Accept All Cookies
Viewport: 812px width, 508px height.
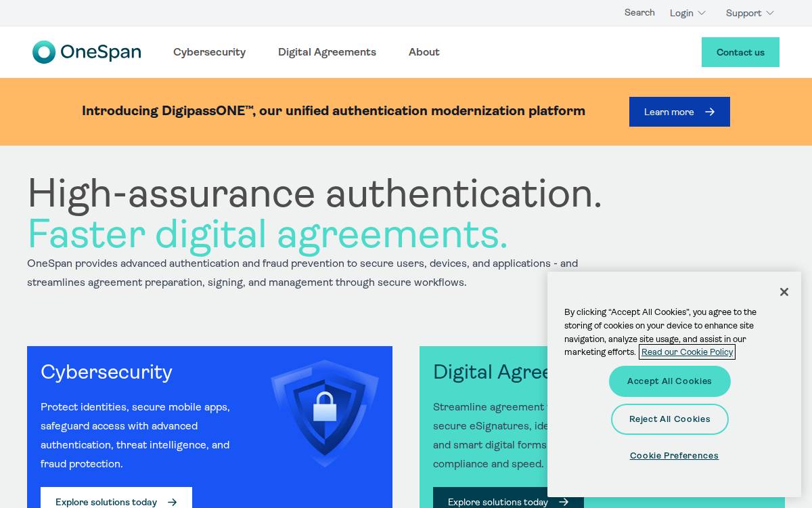[669, 381]
